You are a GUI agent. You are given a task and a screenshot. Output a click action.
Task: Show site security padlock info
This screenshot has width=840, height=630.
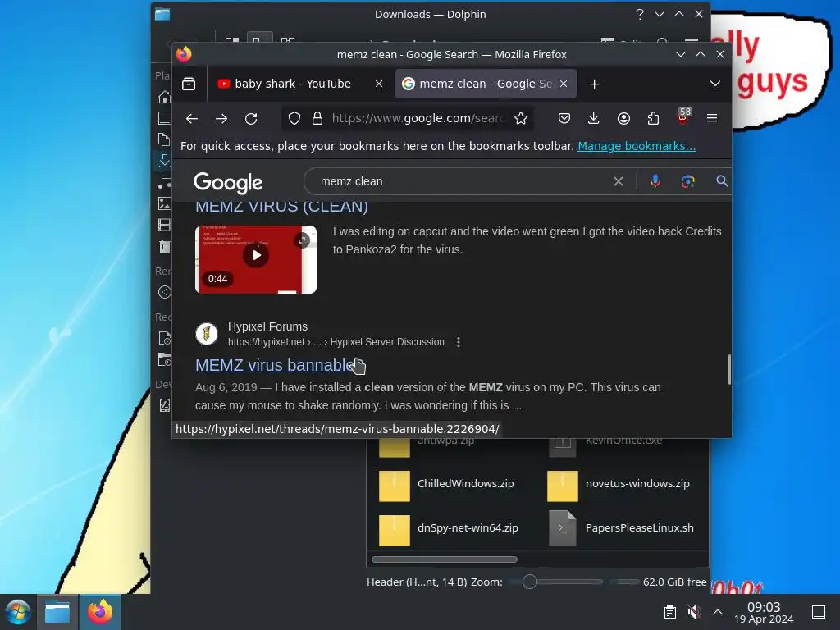point(317,118)
